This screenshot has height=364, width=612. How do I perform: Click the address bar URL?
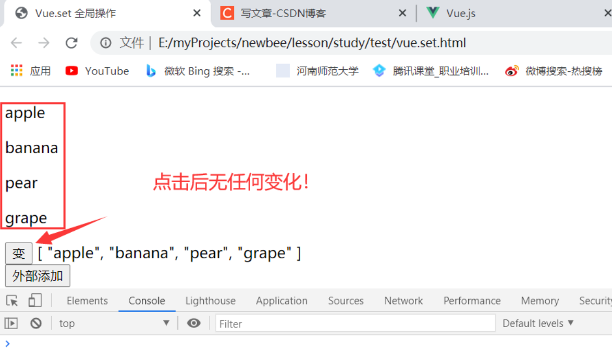312,43
